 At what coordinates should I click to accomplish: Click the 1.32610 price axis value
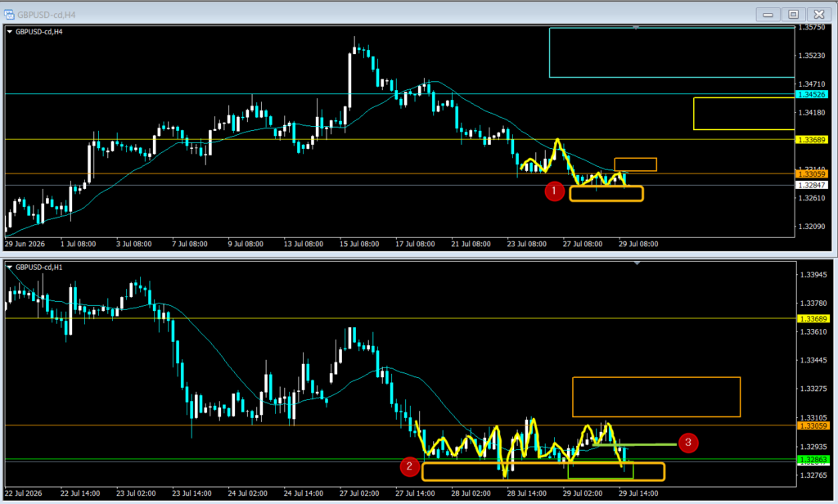[812, 198]
